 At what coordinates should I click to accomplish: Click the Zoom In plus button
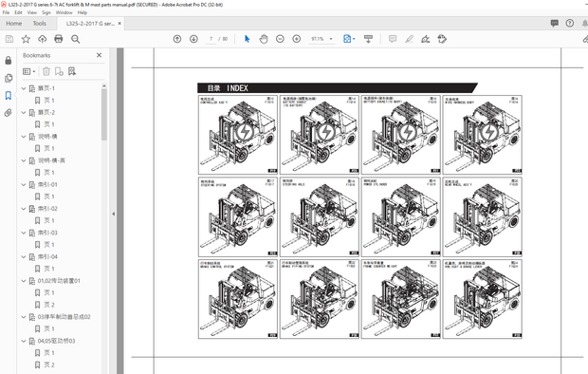[297, 39]
